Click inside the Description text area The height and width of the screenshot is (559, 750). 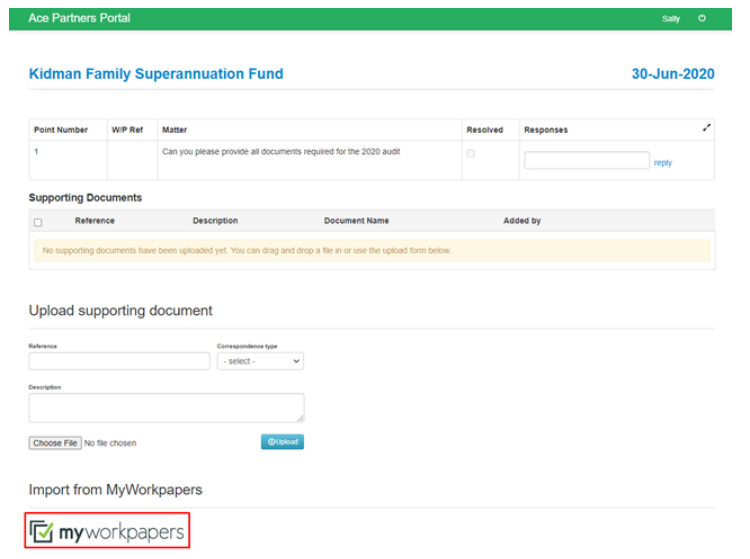pyautogui.click(x=166, y=407)
